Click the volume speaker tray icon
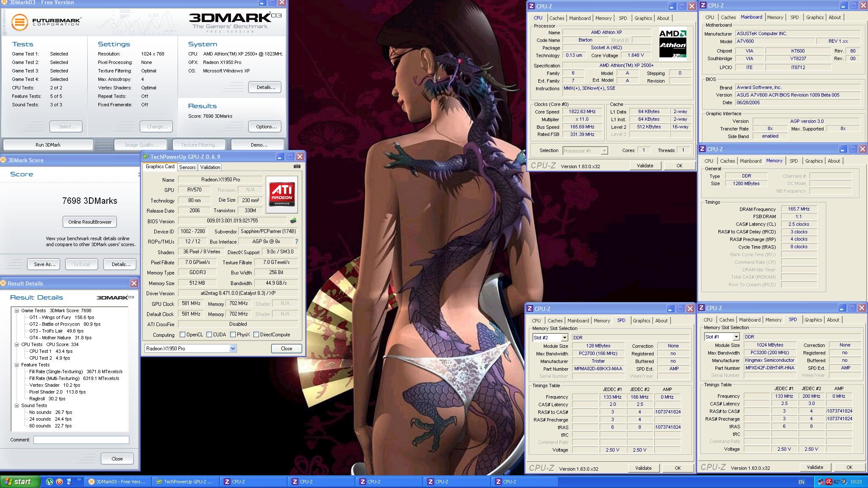This screenshot has width=868, height=488. click(844, 482)
